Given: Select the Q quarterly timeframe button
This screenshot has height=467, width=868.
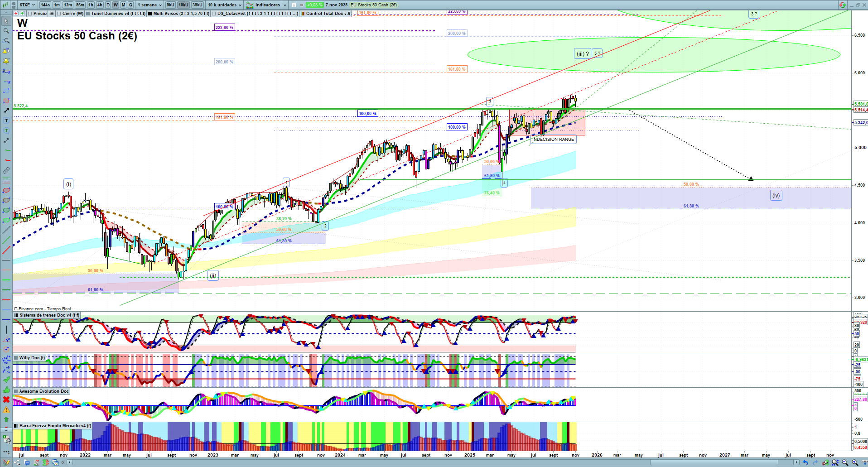Looking at the screenshot, I should click(131, 5).
